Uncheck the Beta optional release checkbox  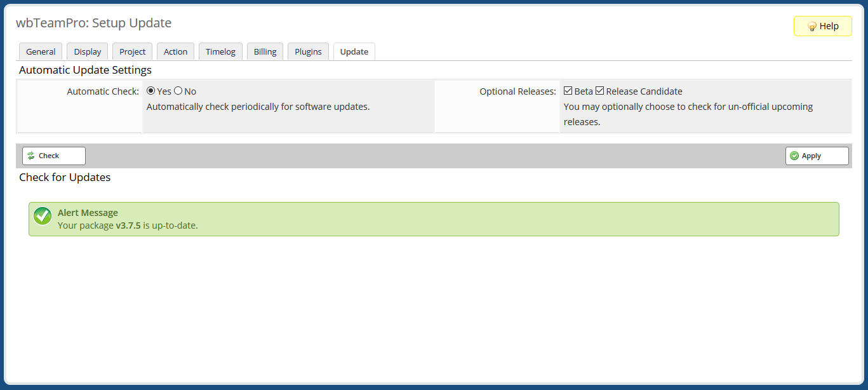568,91
